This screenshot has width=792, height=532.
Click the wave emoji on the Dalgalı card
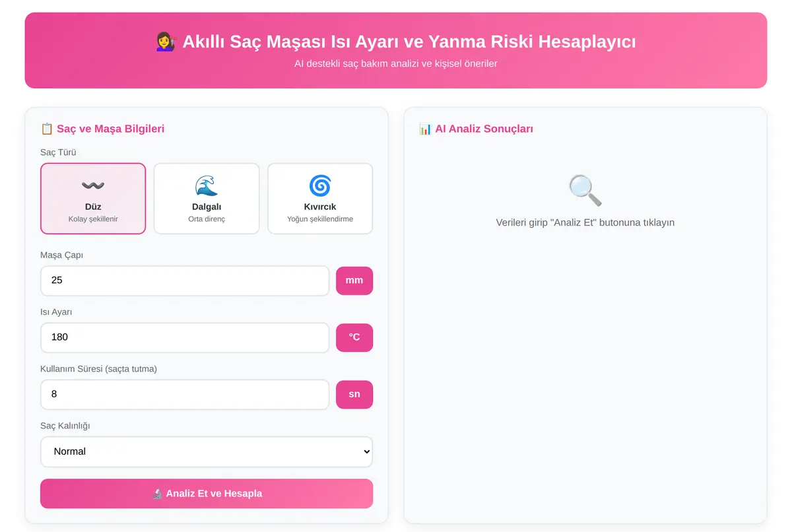pyautogui.click(x=207, y=186)
